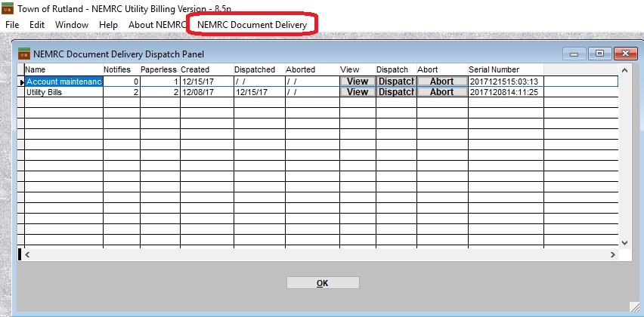Viewport: 644px width, 317px height.
Task: Open the Edit menu
Action: click(x=37, y=25)
